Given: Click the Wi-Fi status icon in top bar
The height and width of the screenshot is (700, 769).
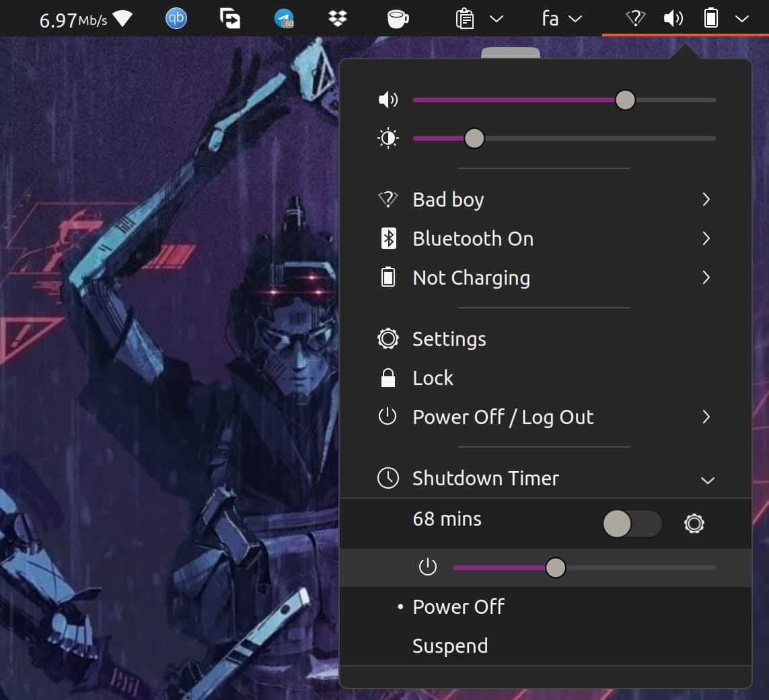Looking at the screenshot, I should click(x=635, y=19).
